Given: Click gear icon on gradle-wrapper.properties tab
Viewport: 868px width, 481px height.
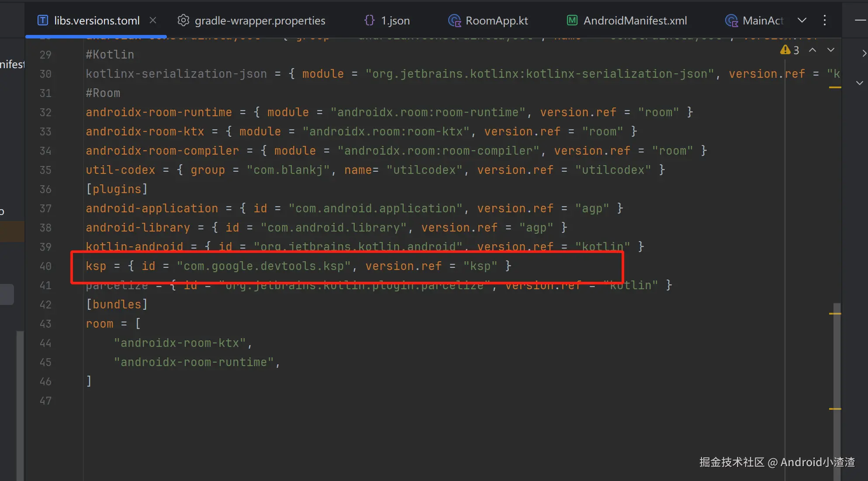Looking at the screenshot, I should [x=183, y=21].
